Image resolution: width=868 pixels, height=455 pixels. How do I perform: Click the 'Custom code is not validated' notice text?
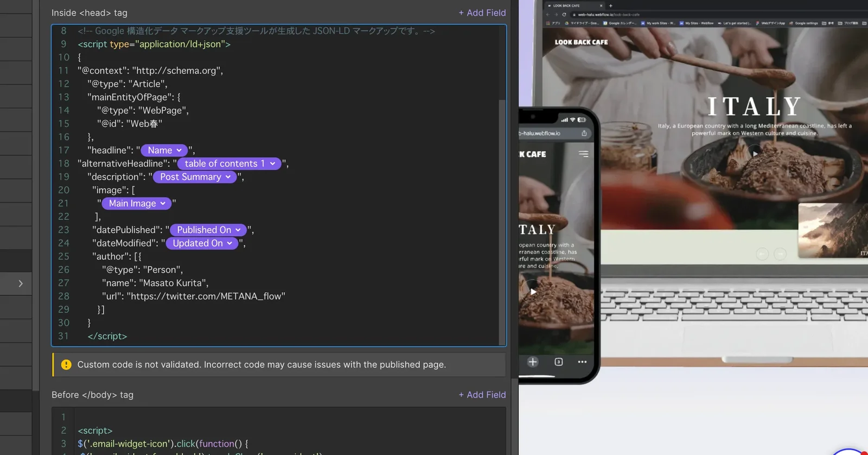(261, 365)
